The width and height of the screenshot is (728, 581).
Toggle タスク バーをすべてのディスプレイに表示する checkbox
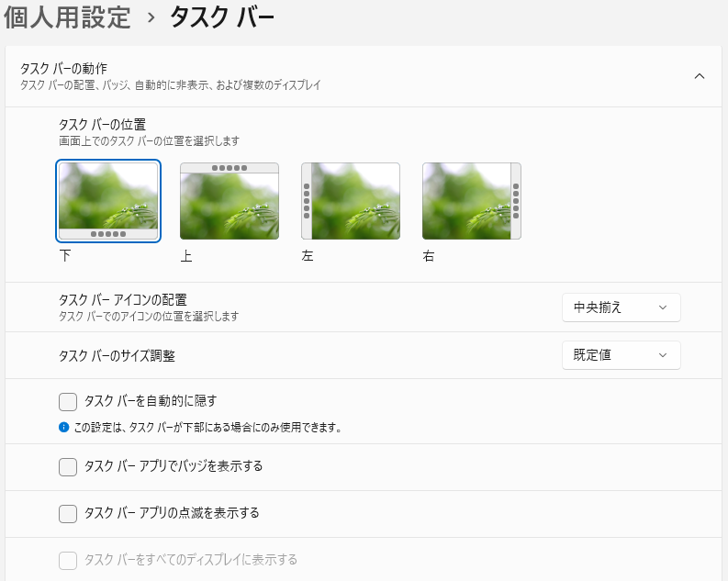tap(68, 561)
